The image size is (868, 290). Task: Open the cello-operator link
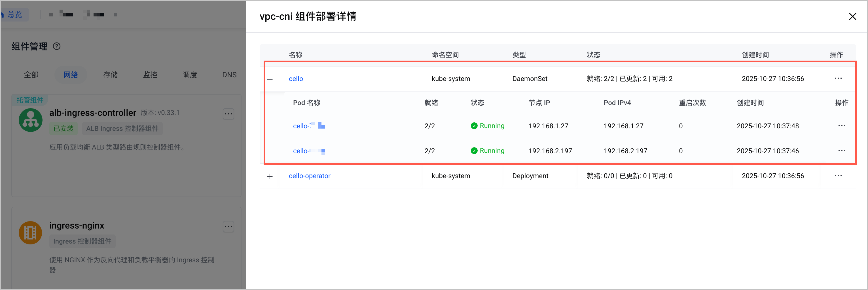point(309,176)
